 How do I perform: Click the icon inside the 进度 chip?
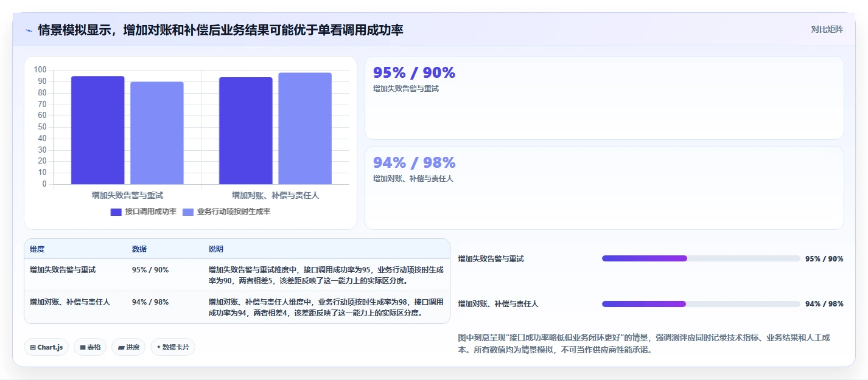[x=121, y=348]
